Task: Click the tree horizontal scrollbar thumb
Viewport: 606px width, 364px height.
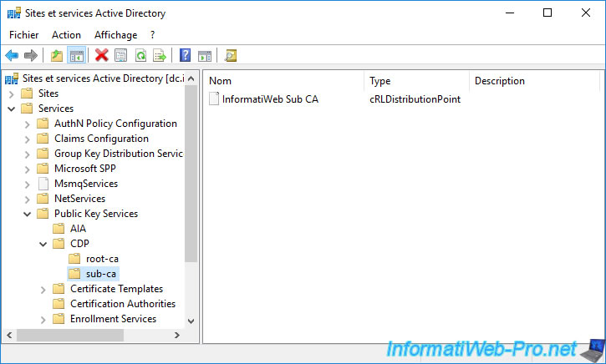Action: [70, 336]
